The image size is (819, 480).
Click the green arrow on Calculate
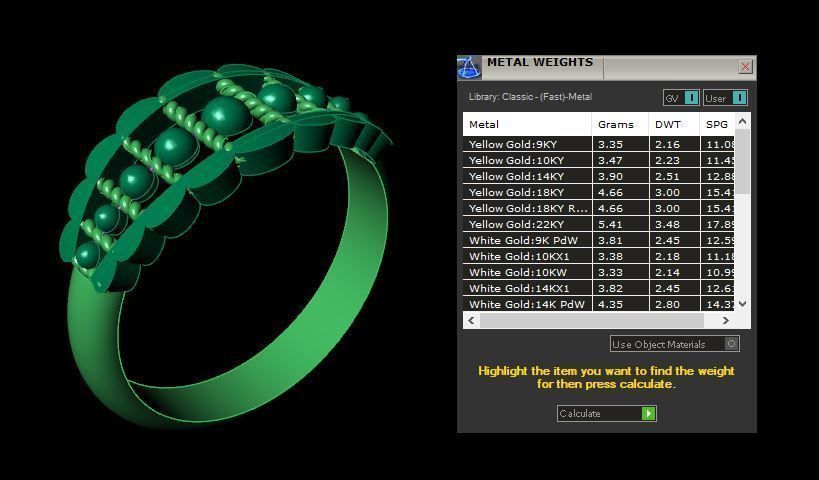(x=648, y=413)
